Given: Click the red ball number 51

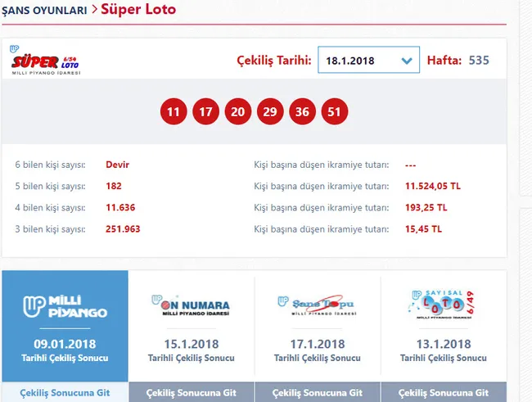Looking at the screenshot, I should point(334,112).
